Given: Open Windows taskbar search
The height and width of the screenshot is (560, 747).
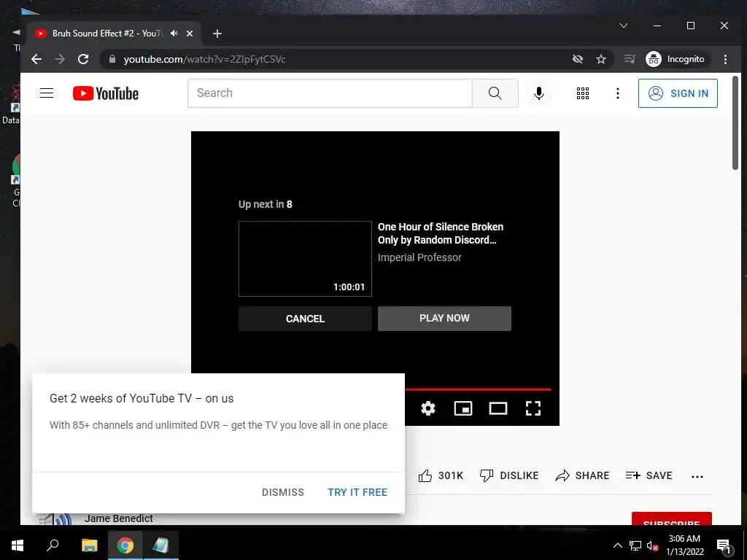Looking at the screenshot, I should coord(53,545).
